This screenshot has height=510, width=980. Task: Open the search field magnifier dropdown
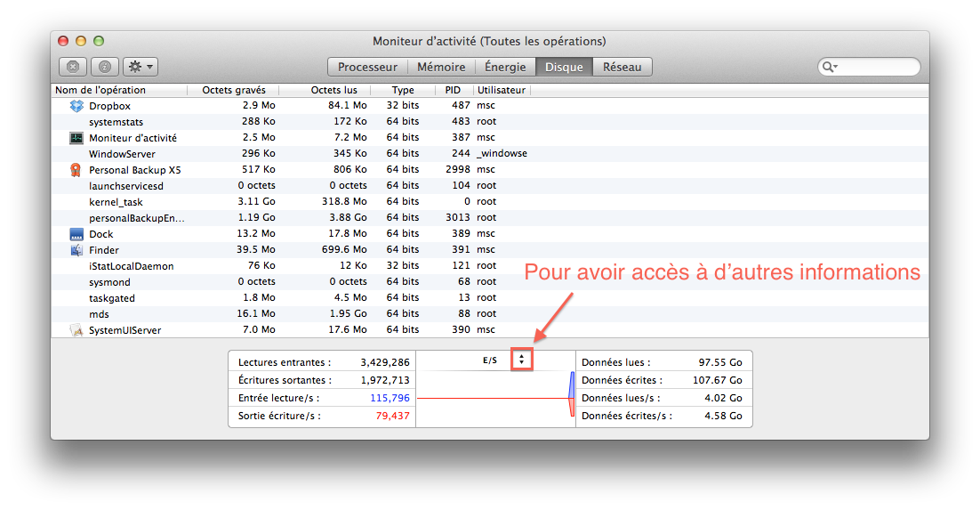(x=830, y=67)
